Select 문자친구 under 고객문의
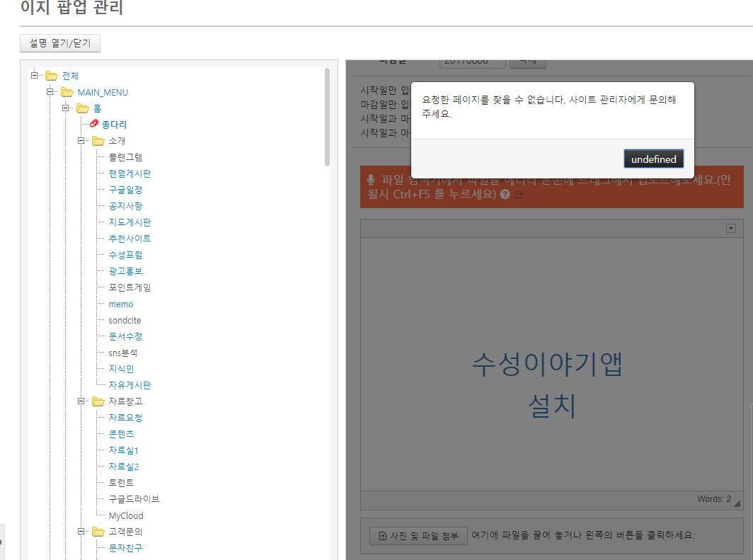This screenshot has height=560, width=753. (125, 547)
